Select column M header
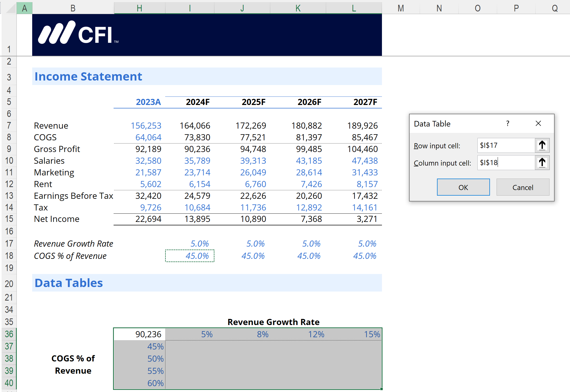The height and width of the screenshot is (392, 570). pyautogui.click(x=401, y=8)
